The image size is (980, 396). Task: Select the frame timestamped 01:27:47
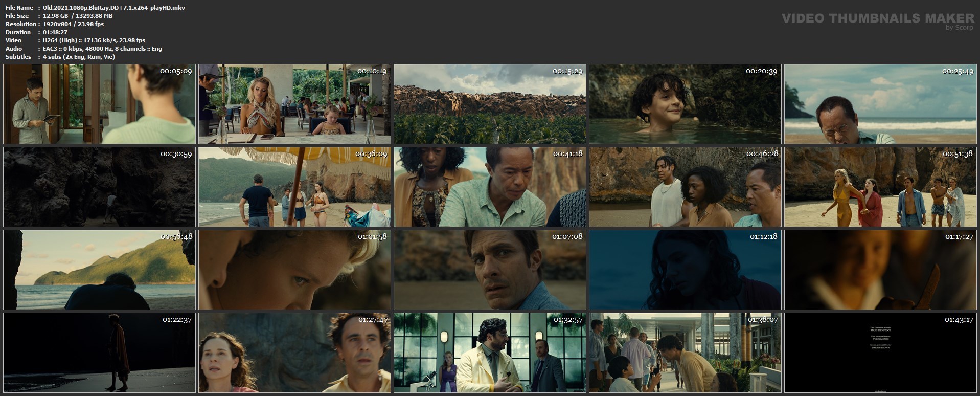[x=294, y=353]
